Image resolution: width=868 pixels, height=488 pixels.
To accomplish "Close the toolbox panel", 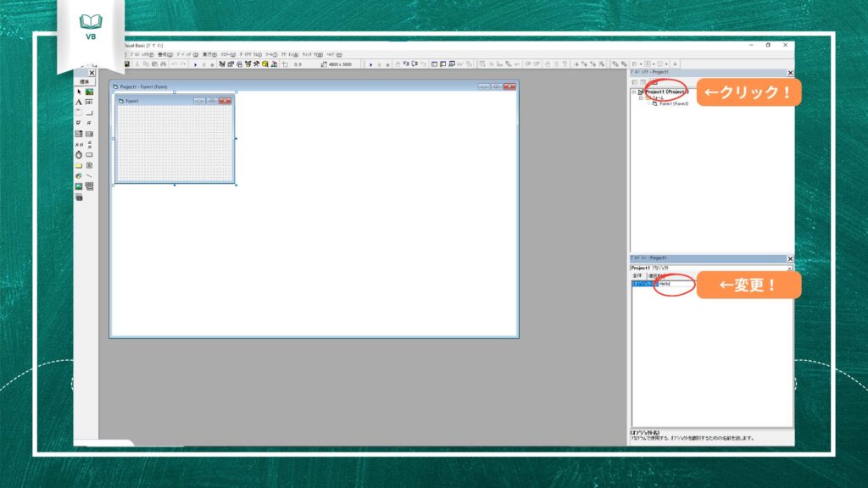I will click(x=92, y=73).
